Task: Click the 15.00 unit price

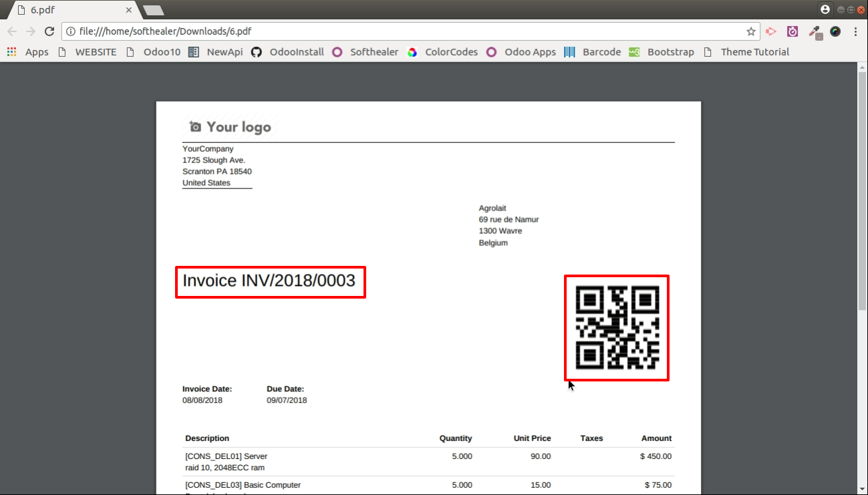Action: click(541, 486)
